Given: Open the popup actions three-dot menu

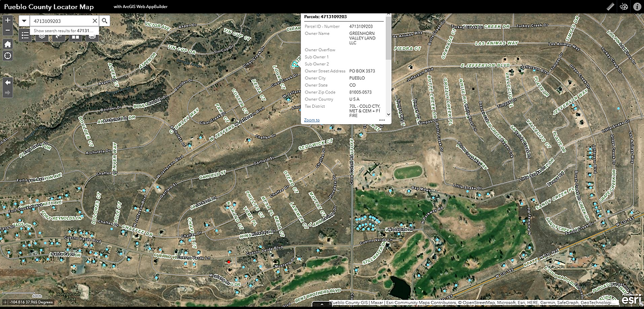Looking at the screenshot, I should [382, 120].
